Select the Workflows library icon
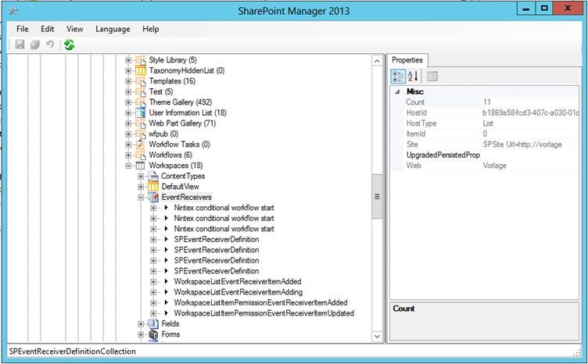Viewport: 588px width, 364px height. pos(141,155)
